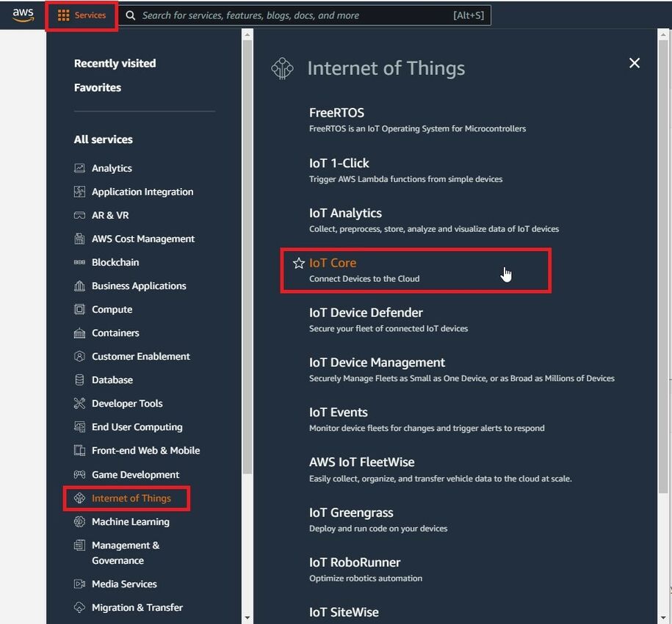Open the Favorites section
This screenshot has width=672, height=624.
tap(97, 87)
